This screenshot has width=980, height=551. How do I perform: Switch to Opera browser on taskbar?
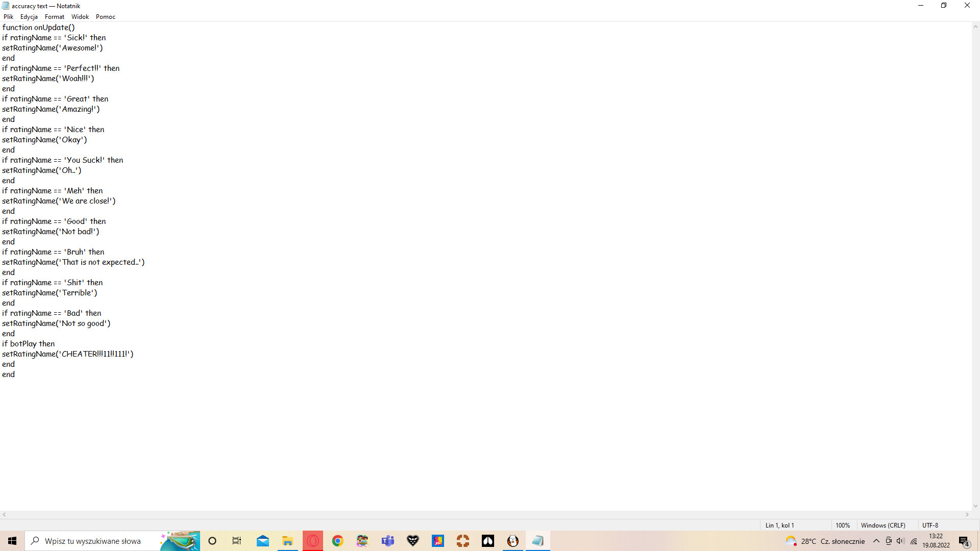(x=313, y=541)
